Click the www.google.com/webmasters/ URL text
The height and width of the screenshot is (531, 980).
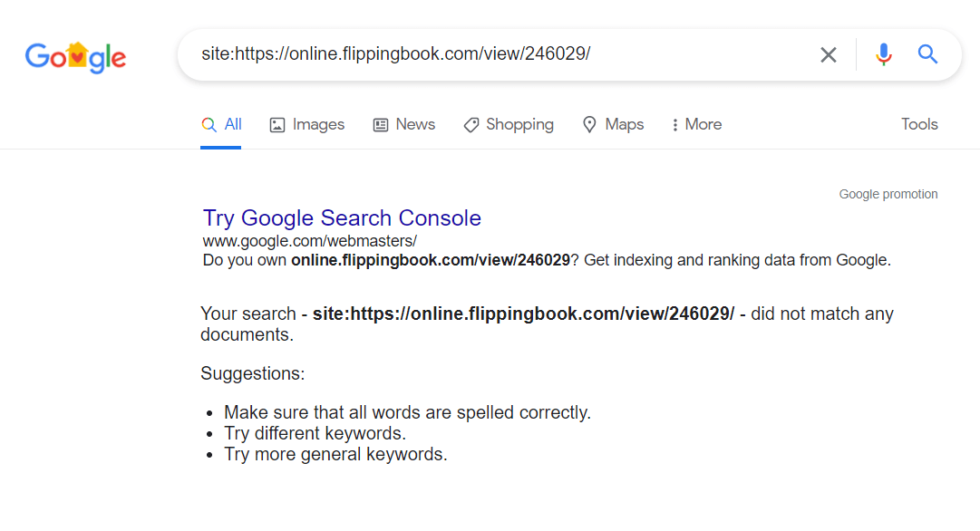point(309,241)
